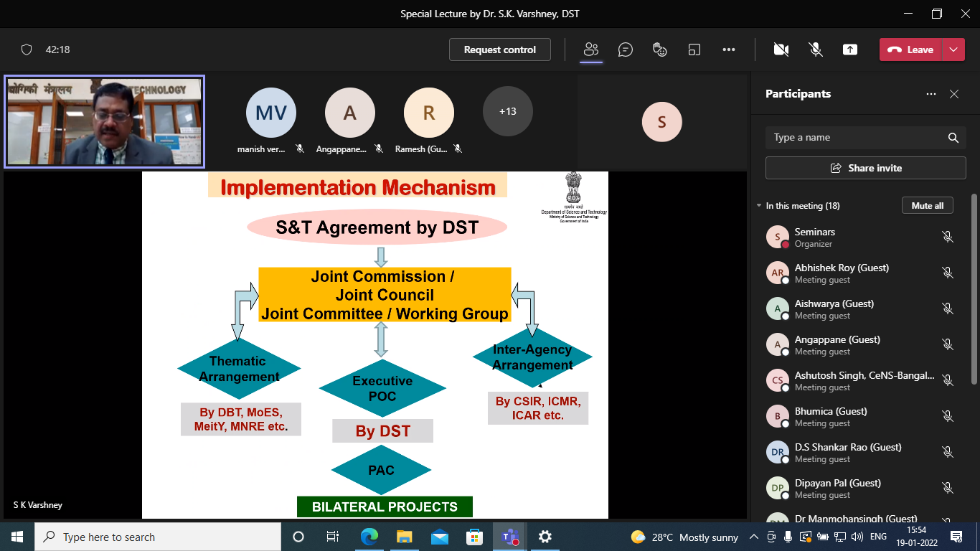Image resolution: width=980 pixels, height=551 pixels.
Task: Click the muted mic icon beside D.S Shankar Rao
Action: coord(948,452)
